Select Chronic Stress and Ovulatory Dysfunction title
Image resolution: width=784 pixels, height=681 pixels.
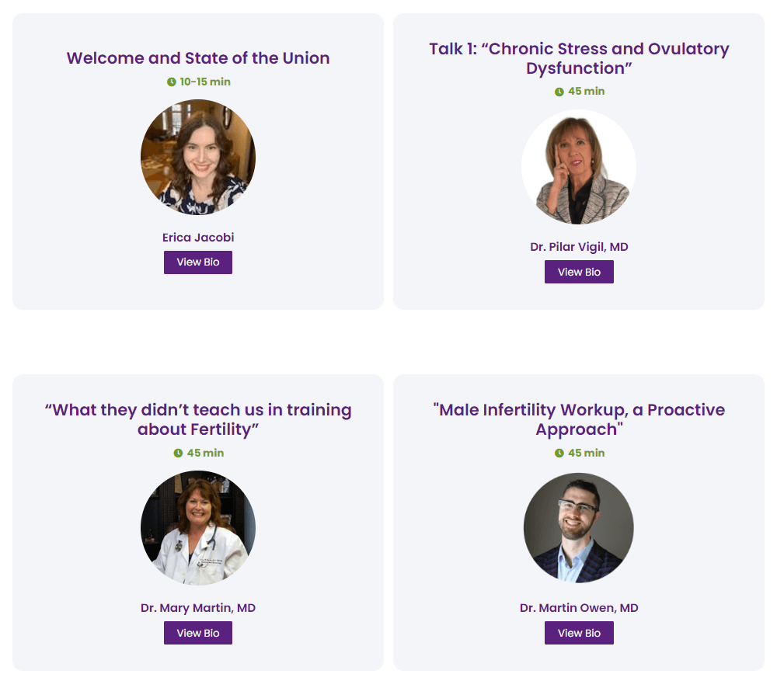[x=579, y=58]
